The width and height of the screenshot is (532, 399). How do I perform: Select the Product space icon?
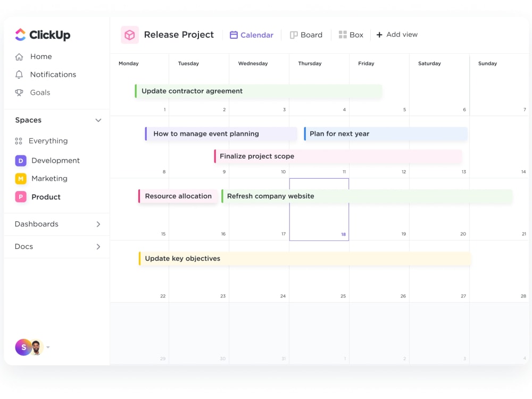coord(20,197)
